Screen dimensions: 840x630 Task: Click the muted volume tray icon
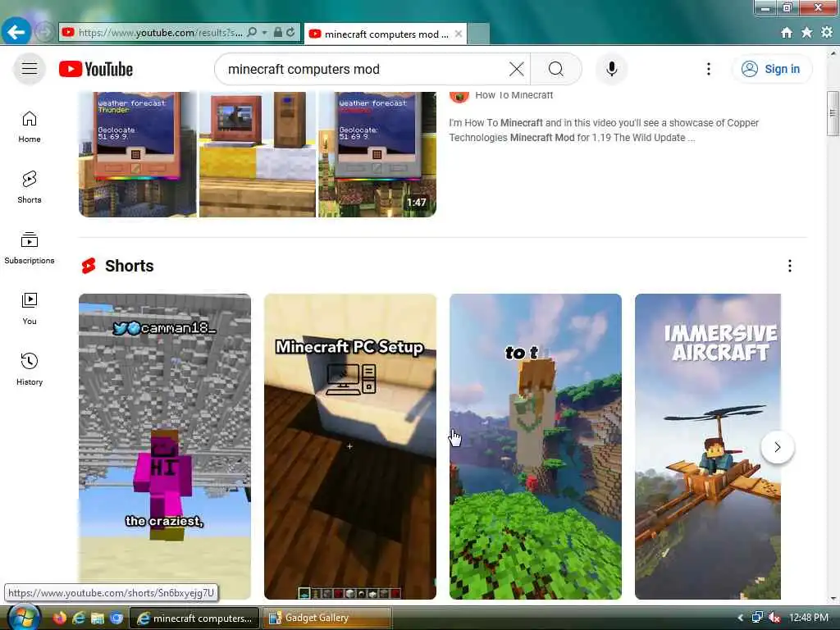774,618
